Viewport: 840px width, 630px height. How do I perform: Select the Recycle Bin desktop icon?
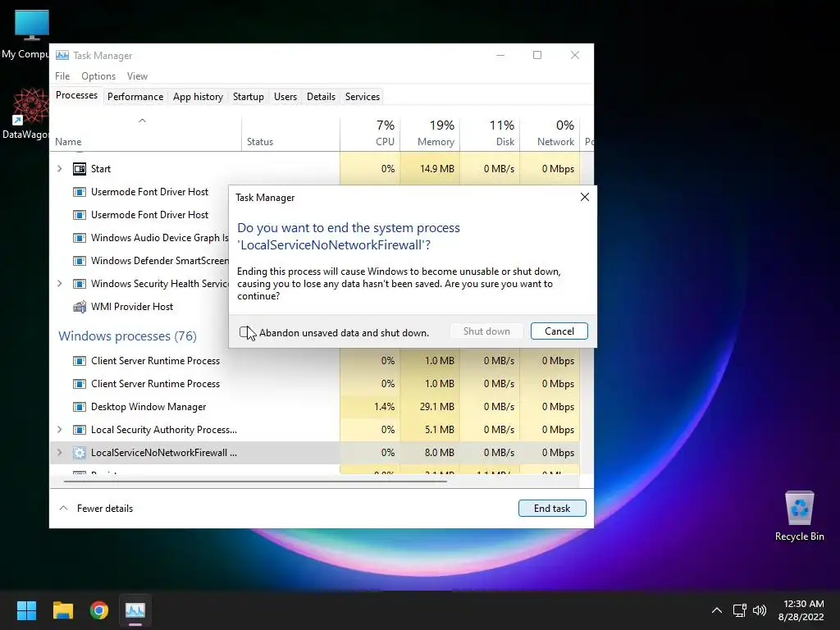[x=799, y=517]
